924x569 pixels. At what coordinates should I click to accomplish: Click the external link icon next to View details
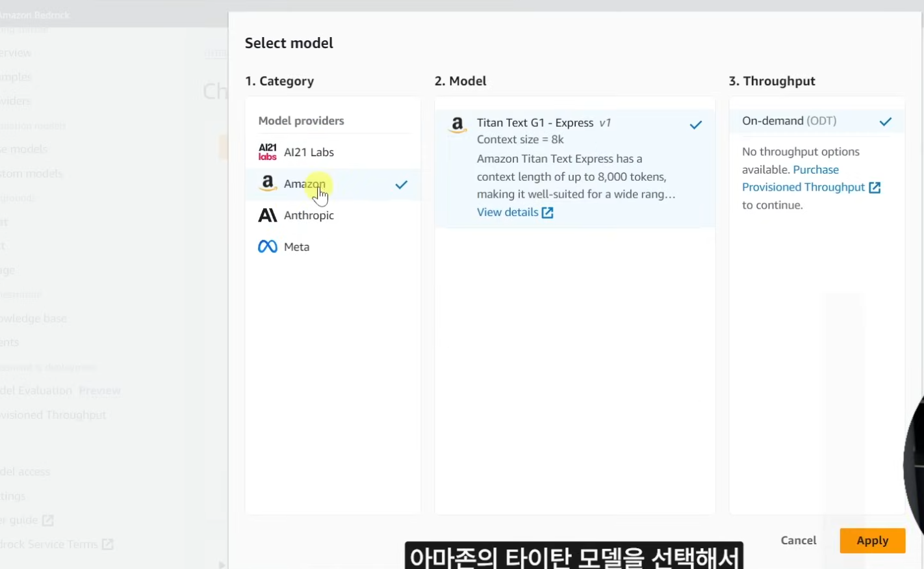548,213
